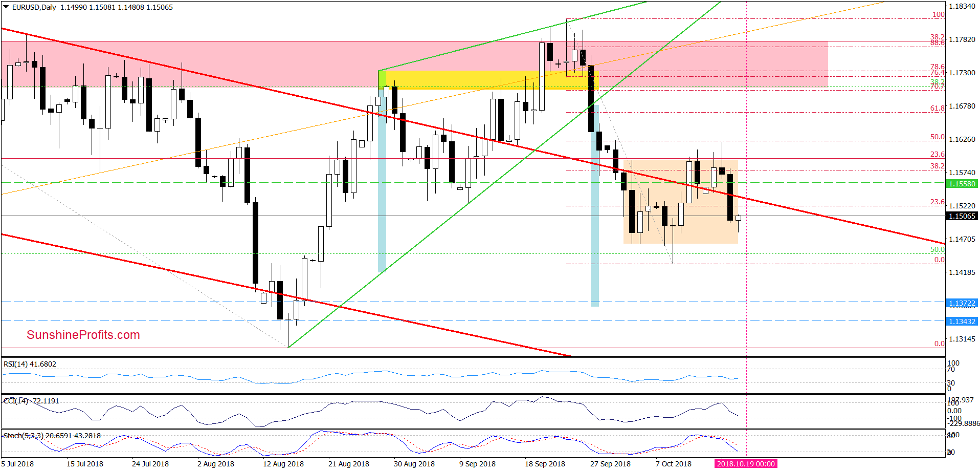Click the EURUSD,Daily chart title text
The width and height of the screenshot is (980, 471).
(34, 7)
